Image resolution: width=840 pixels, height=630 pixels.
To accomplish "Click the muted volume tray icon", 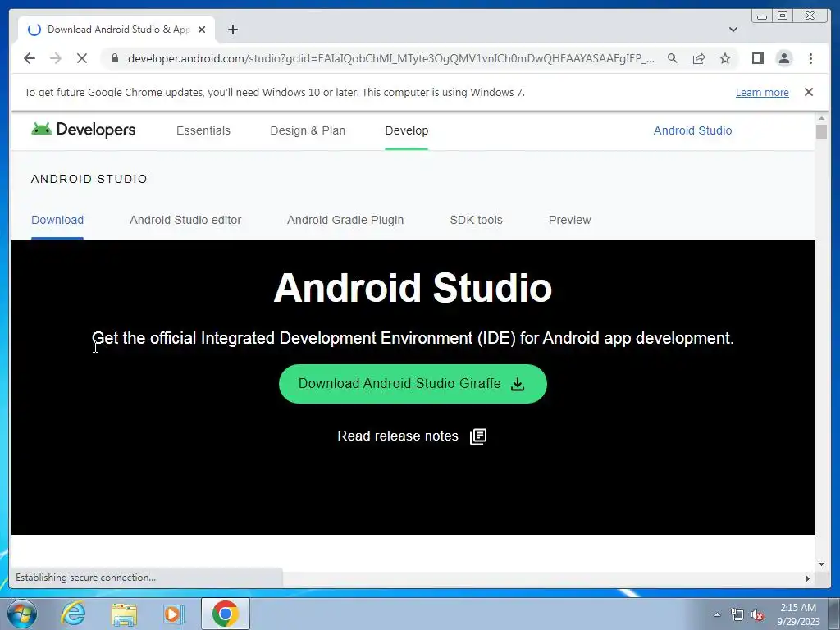I will click(756, 614).
